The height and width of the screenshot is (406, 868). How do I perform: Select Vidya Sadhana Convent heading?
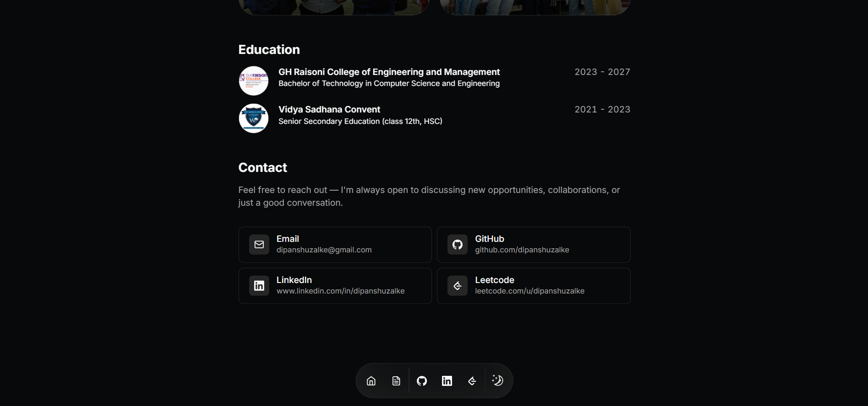click(x=329, y=109)
